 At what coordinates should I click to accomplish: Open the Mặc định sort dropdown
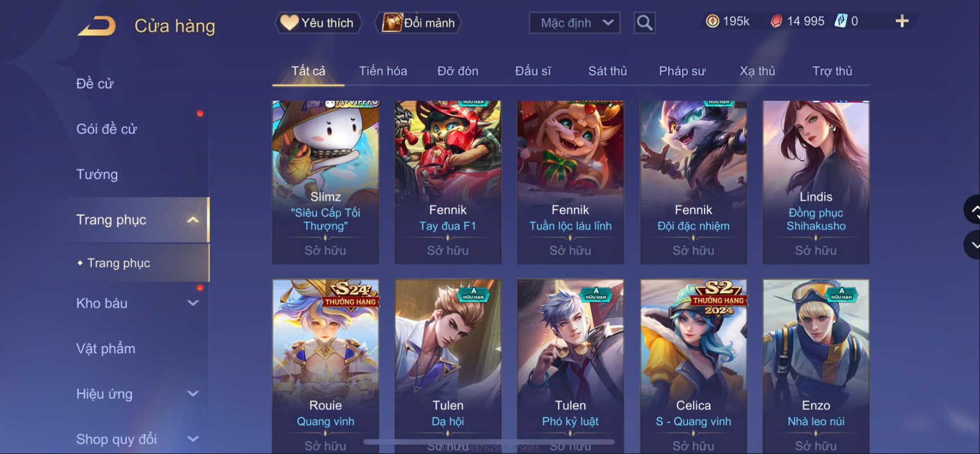(575, 23)
